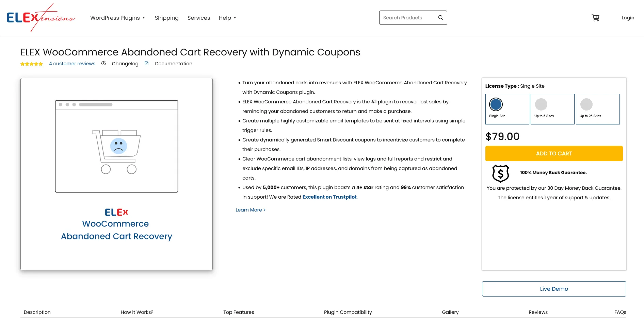Click the $79.00 price text
Viewport: 644px width, 321px height.
[502, 136]
